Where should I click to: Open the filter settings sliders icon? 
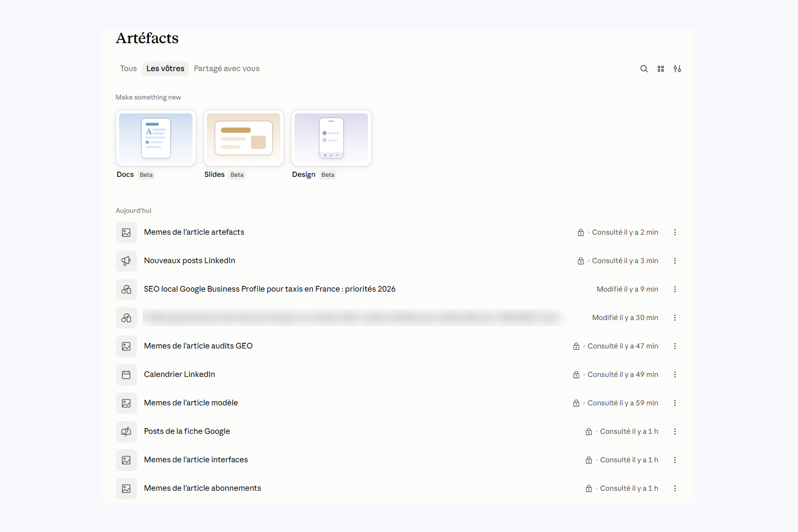pyautogui.click(x=677, y=69)
